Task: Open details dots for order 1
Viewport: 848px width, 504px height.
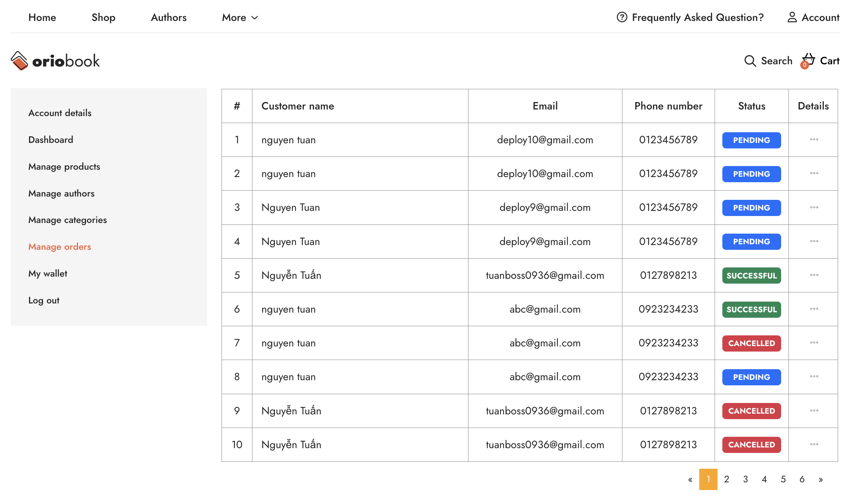Action: pyautogui.click(x=814, y=140)
